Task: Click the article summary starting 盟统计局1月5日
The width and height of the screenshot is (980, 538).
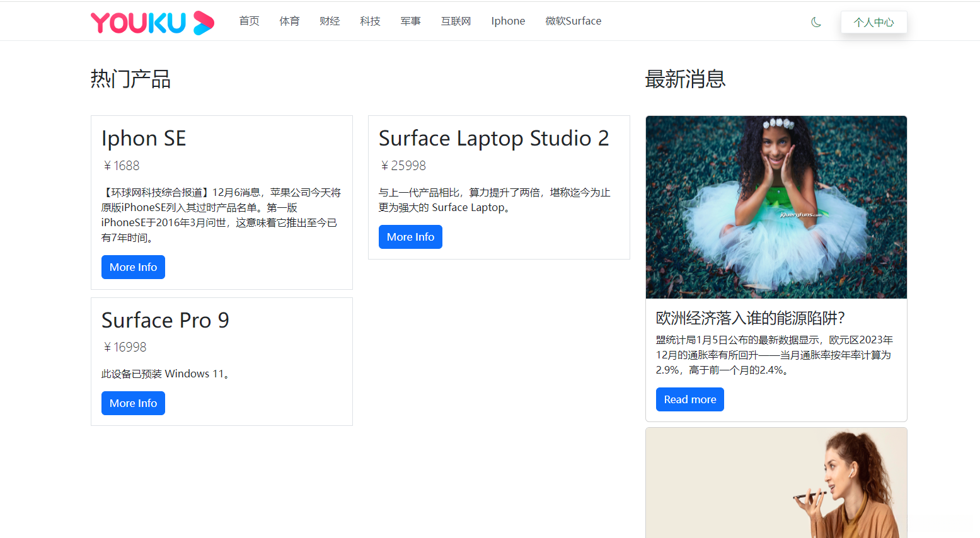Action: [775, 355]
